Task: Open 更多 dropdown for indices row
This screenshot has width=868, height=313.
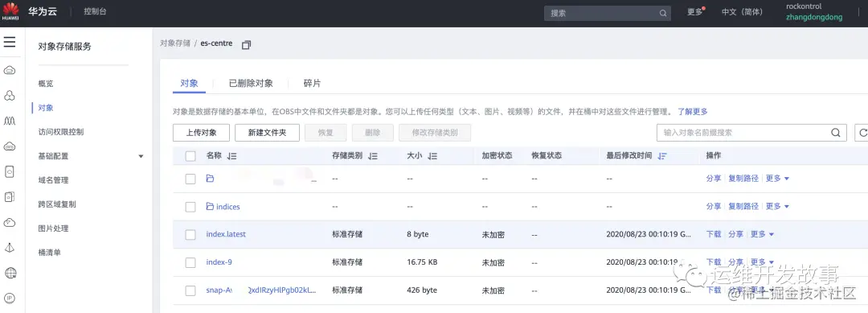Action: [777, 206]
